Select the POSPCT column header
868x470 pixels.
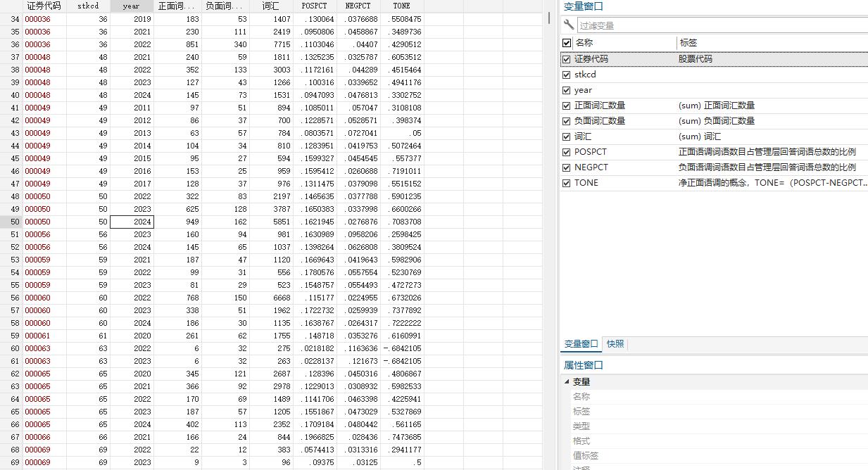315,6
